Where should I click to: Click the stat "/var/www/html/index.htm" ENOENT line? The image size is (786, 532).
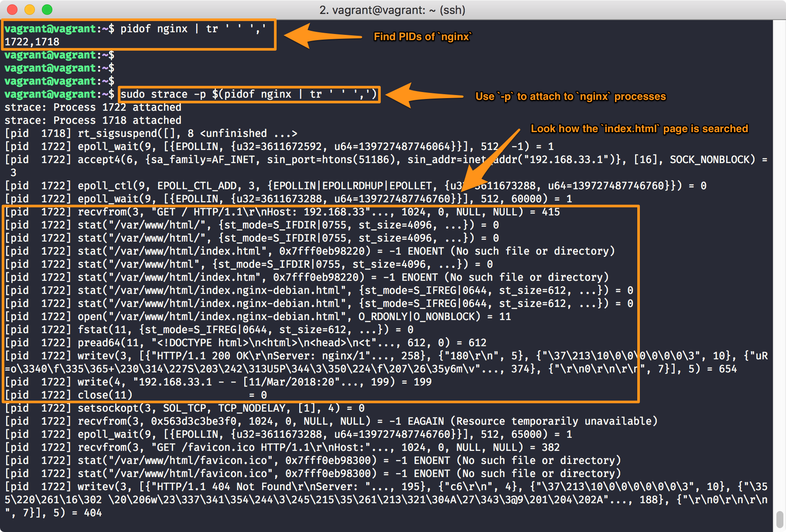tap(307, 277)
